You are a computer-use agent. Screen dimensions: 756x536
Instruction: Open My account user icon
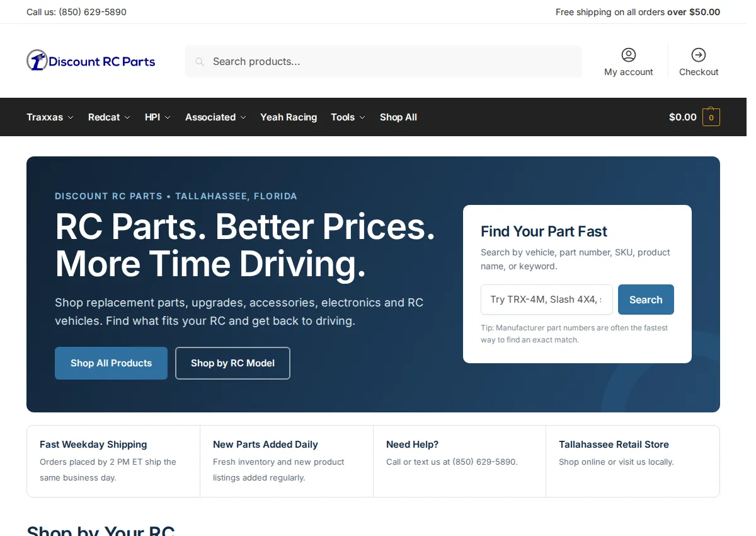point(629,54)
